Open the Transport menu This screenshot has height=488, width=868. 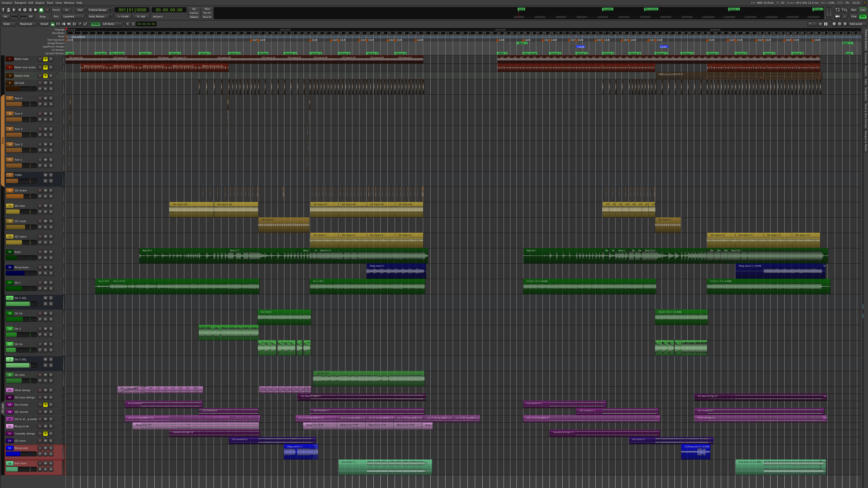point(20,3)
